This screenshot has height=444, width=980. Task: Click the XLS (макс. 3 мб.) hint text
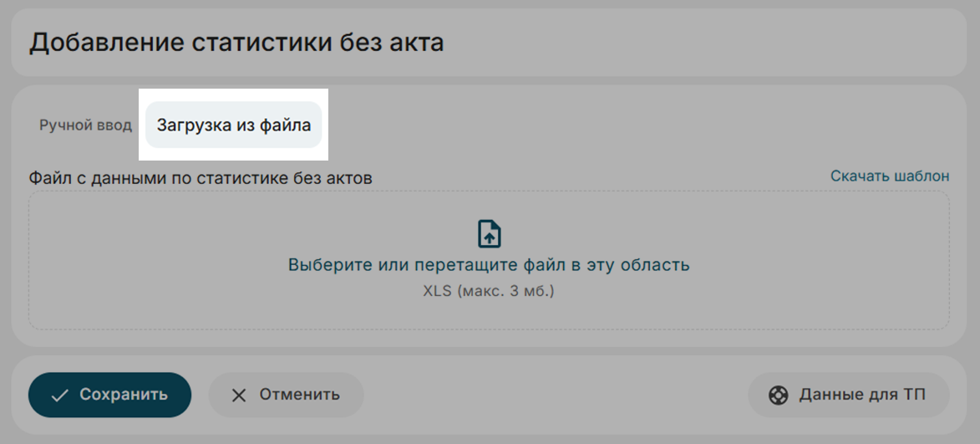pyautogui.click(x=489, y=292)
